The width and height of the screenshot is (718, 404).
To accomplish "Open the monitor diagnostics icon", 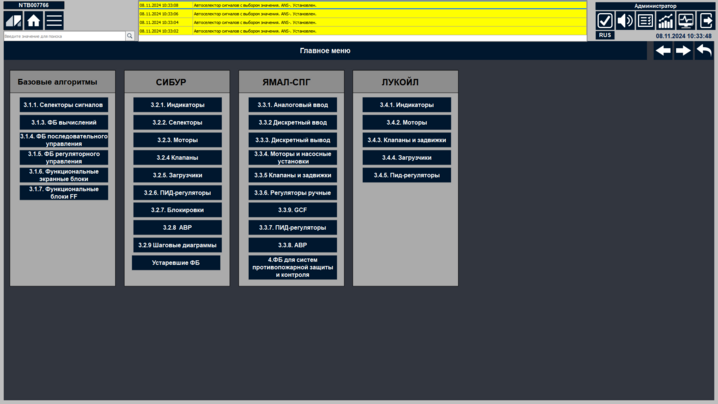I will click(x=685, y=21).
